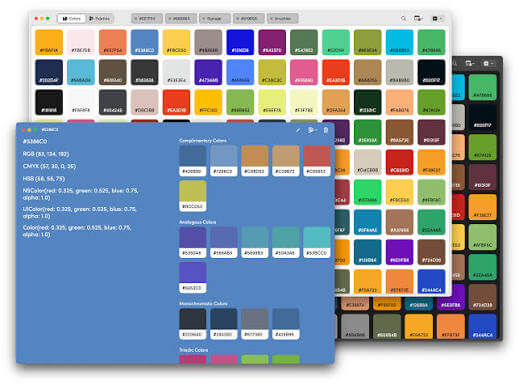Click the pencil edit icon in color detail window
Viewport: 519px width, 385px height.
click(x=298, y=130)
